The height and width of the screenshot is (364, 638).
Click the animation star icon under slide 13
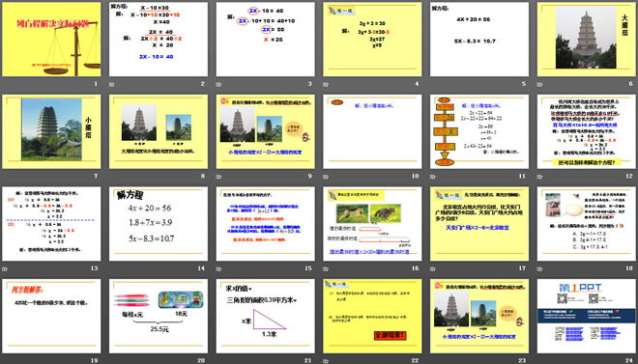5,268
